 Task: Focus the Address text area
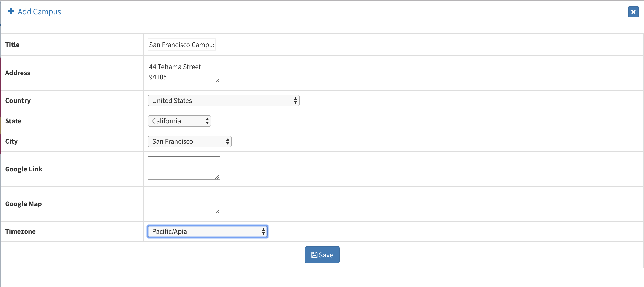[x=184, y=72]
